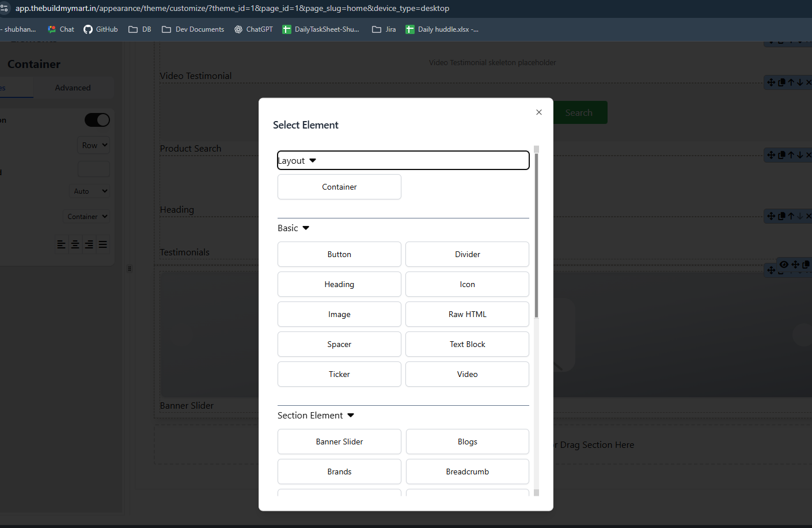Move the Product Search section up with its arrow
Screen dimensions: 812x528
[791, 155]
